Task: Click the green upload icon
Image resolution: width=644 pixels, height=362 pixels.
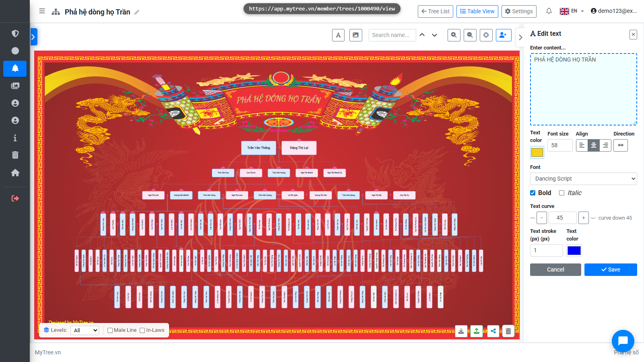Action: (477, 331)
